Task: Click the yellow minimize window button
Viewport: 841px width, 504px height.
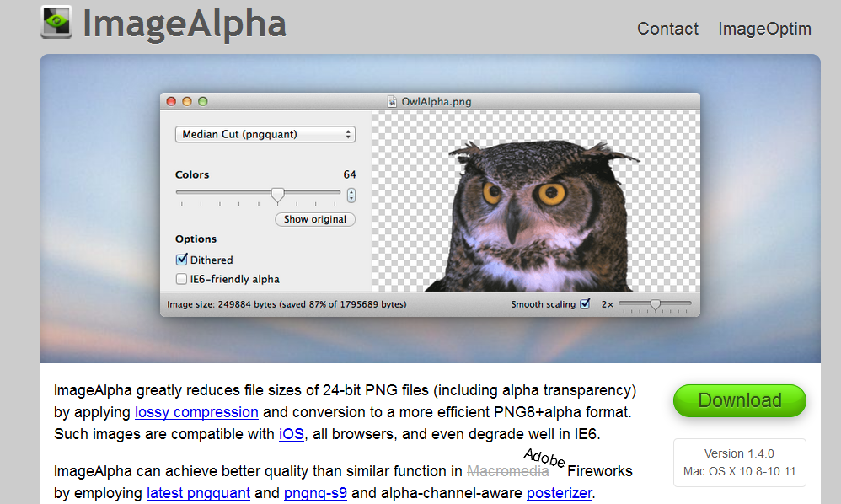Action: coord(186,101)
